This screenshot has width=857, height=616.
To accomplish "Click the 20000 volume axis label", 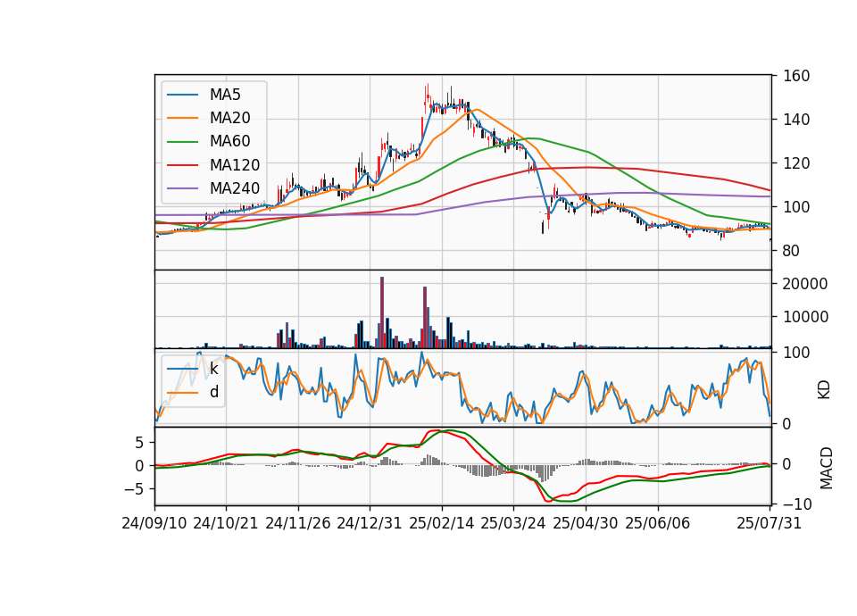I will (x=805, y=284).
